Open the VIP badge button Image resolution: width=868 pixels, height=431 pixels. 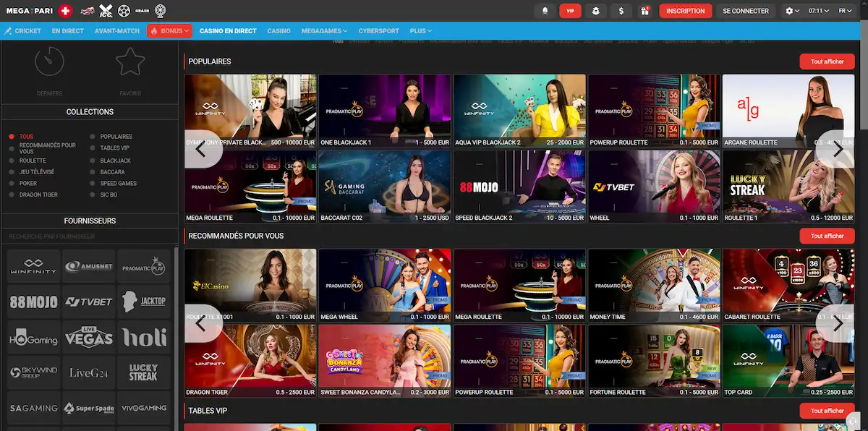pos(571,11)
